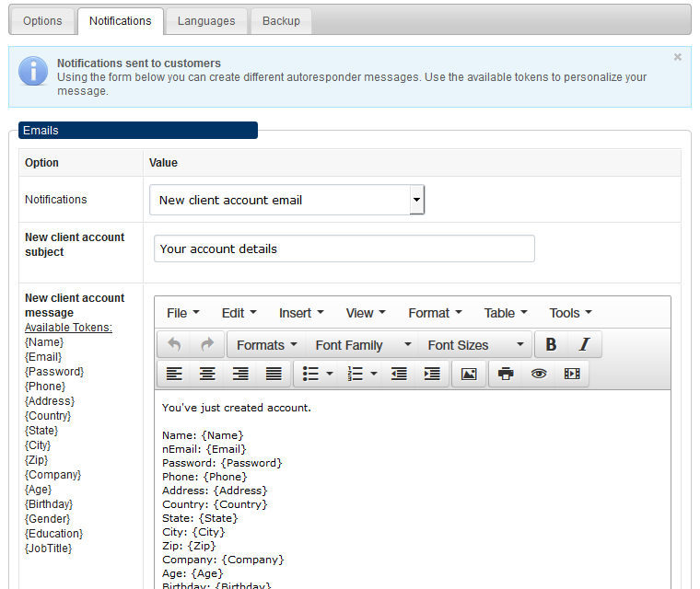Screen dimensions: 700x589
Task: Click the Emails section header
Action: coord(138,131)
